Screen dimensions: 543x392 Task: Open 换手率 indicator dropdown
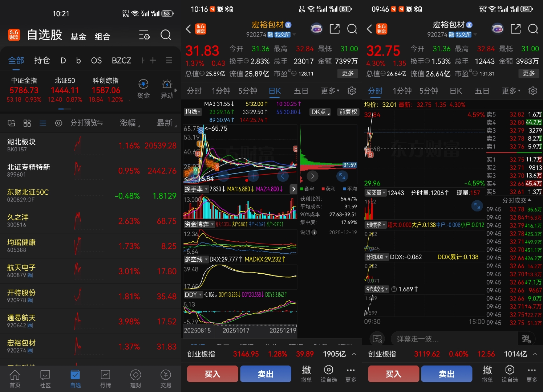click(196, 189)
